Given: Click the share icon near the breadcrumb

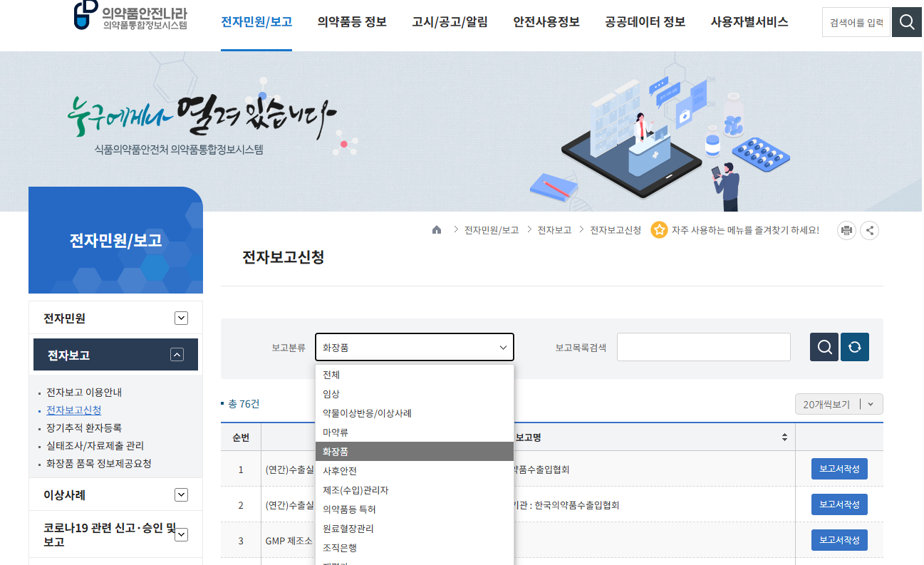Looking at the screenshot, I should (869, 230).
